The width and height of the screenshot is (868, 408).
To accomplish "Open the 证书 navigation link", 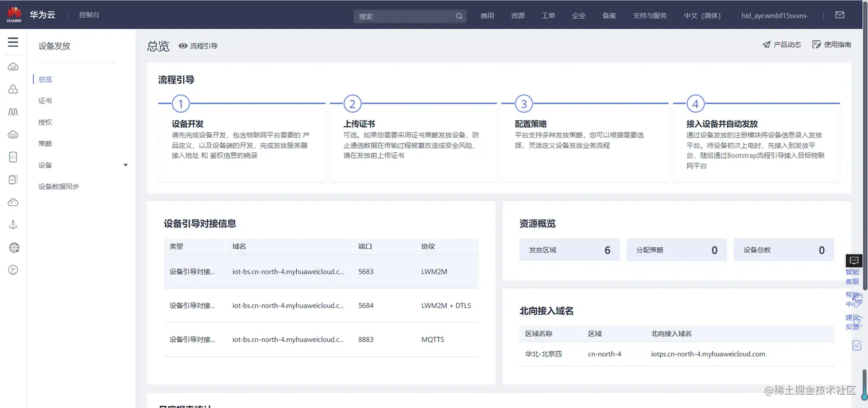I will [45, 100].
